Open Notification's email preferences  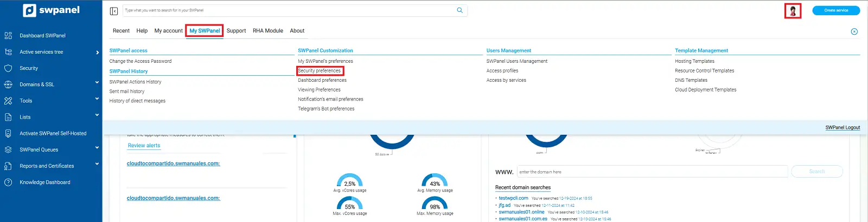(330, 99)
